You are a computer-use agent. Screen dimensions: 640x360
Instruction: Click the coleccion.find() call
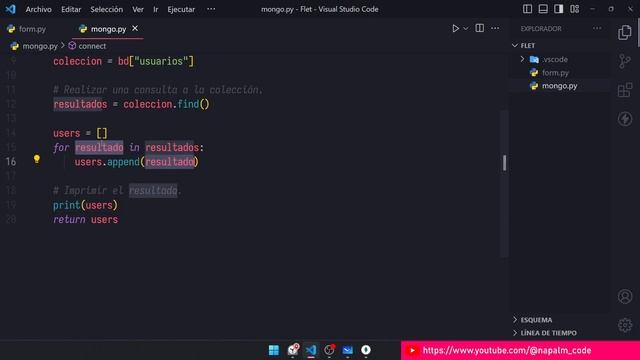(x=166, y=104)
